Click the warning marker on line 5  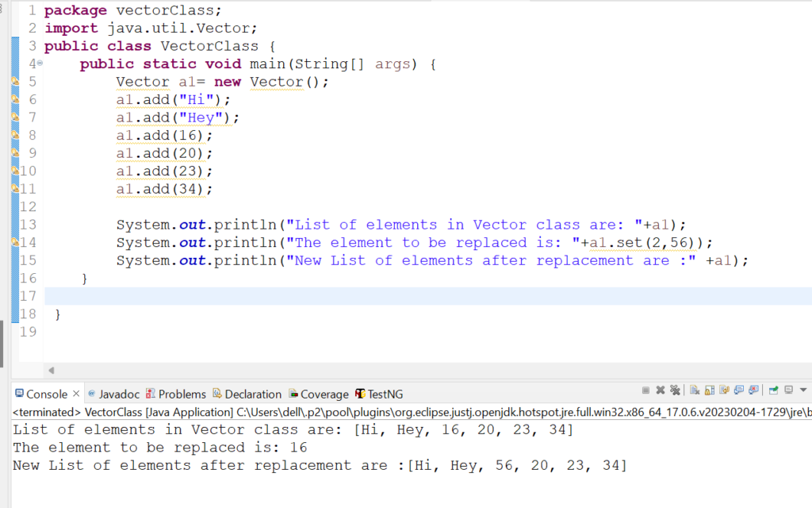[x=15, y=82]
